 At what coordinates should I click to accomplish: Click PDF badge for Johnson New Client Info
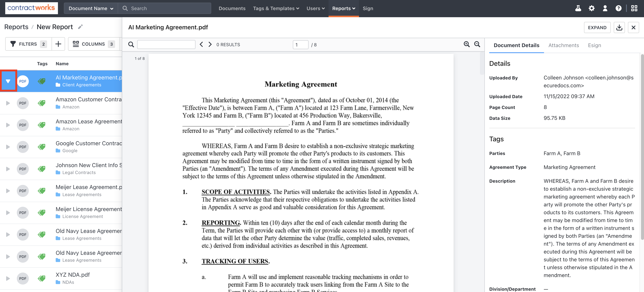[23, 169]
